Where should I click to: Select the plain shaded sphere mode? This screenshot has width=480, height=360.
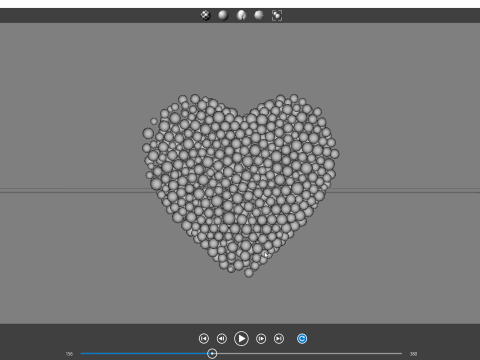pyautogui.click(x=223, y=15)
